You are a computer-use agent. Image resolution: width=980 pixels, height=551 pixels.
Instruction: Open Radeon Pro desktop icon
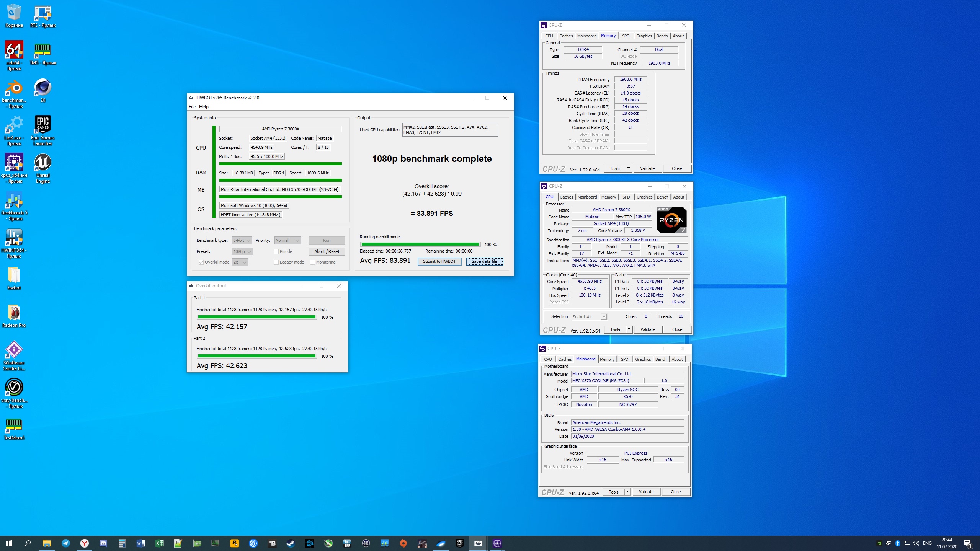(x=14, y=316)
